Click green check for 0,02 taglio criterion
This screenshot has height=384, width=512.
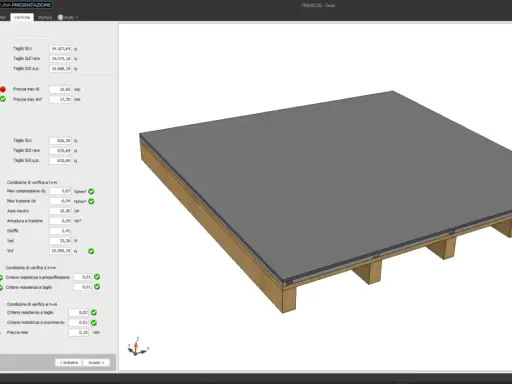tap(94, 312)
